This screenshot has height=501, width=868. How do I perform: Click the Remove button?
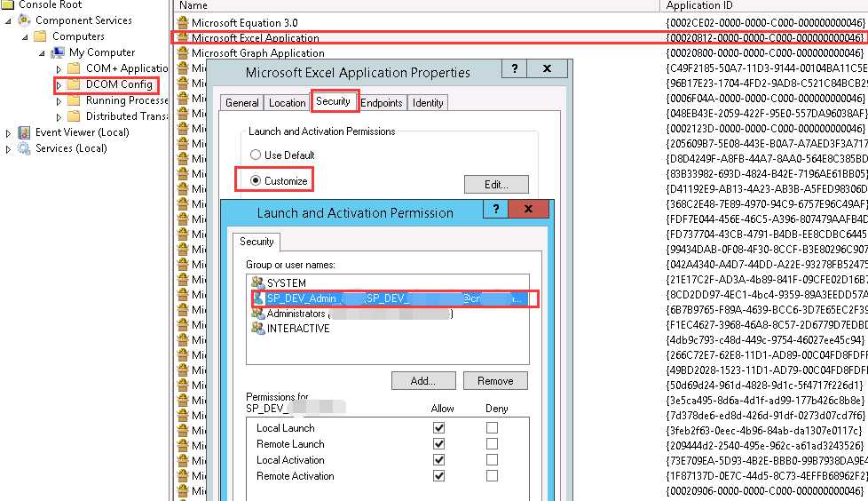(495, 381)
